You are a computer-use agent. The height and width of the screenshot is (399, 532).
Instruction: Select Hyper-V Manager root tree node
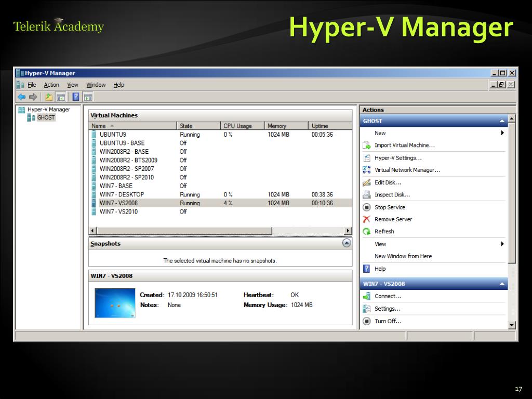[x=48, y=109]
